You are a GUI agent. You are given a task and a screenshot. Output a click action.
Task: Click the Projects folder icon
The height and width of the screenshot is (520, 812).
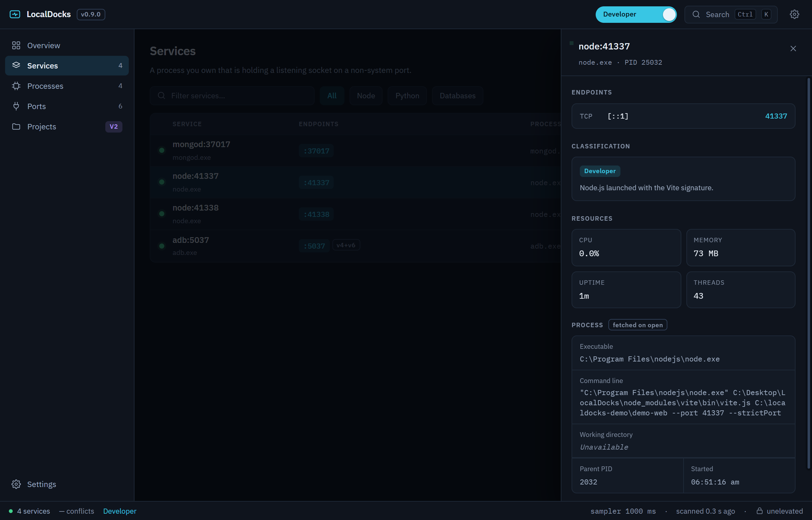click(x=16, y=126)
